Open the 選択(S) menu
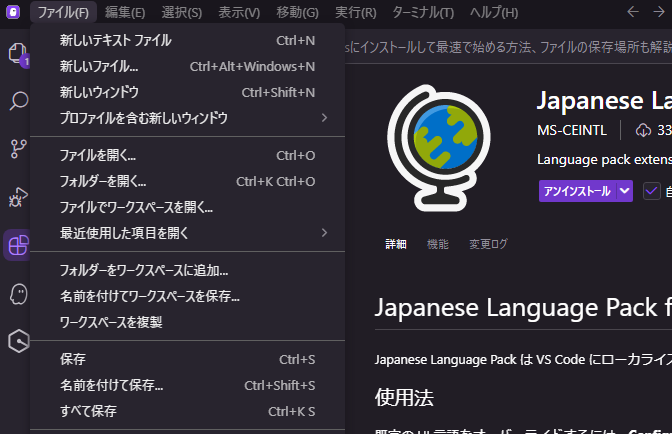 182,12
